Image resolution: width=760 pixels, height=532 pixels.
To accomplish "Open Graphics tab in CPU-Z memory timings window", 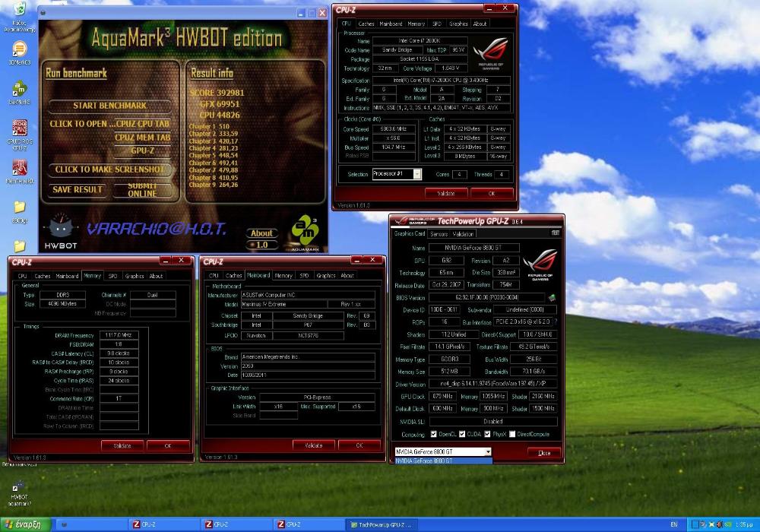I will tap(135, 276).
